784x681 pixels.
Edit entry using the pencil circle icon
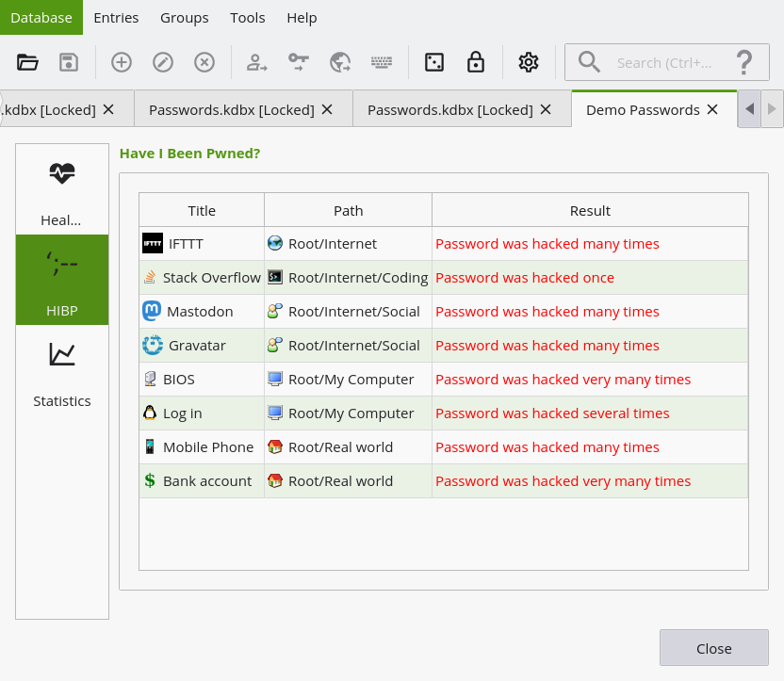coord(163,62)
